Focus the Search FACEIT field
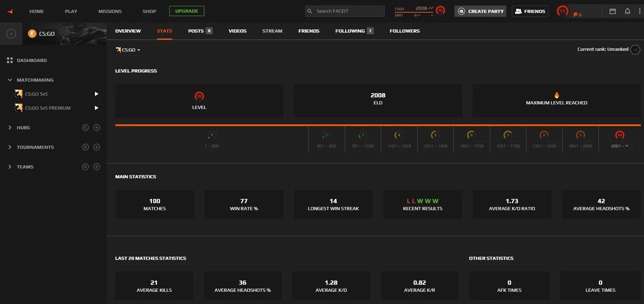The height and width of the screenshot is (304, 644). point(345,11)
